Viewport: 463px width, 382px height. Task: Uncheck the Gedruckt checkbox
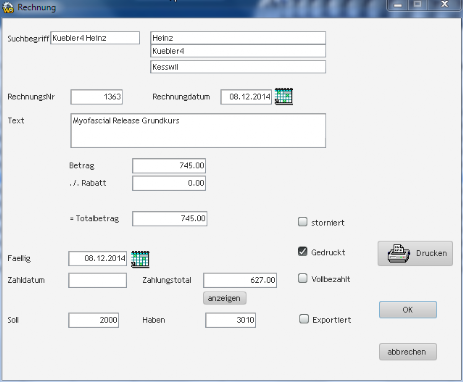[302, 252]
